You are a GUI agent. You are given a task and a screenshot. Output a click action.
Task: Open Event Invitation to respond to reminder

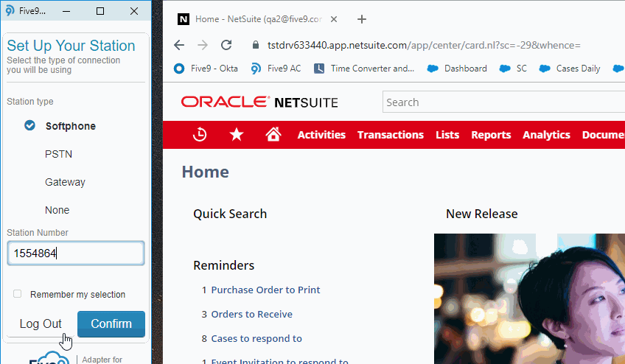point(279,361)
